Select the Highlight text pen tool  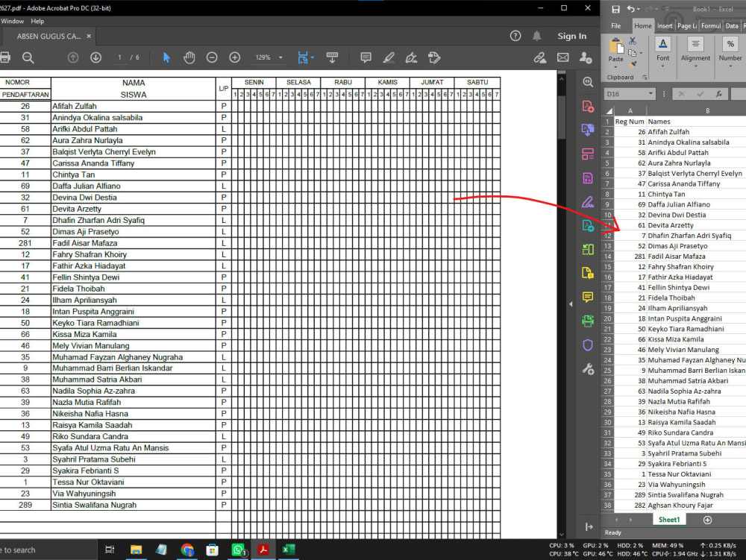(389, 57)
